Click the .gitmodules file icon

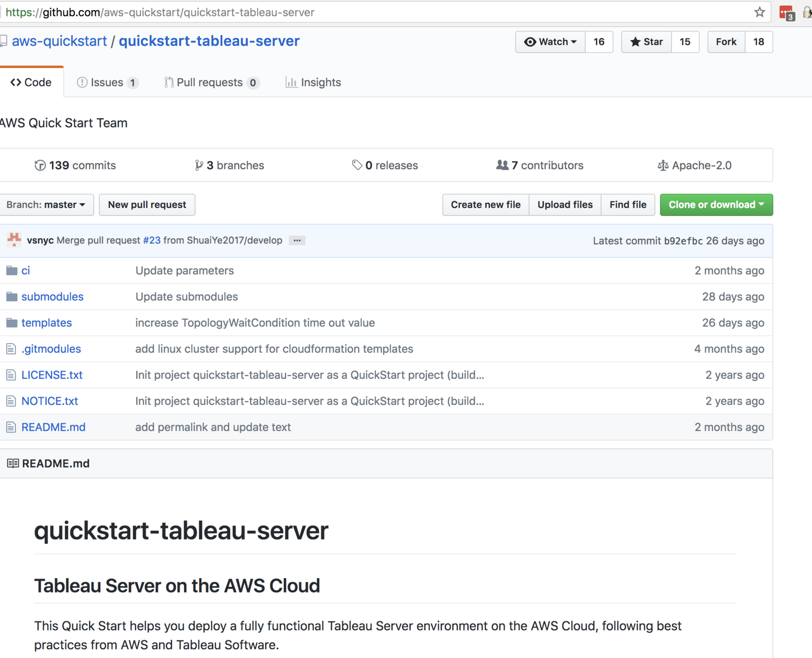(x=11, y=349)
